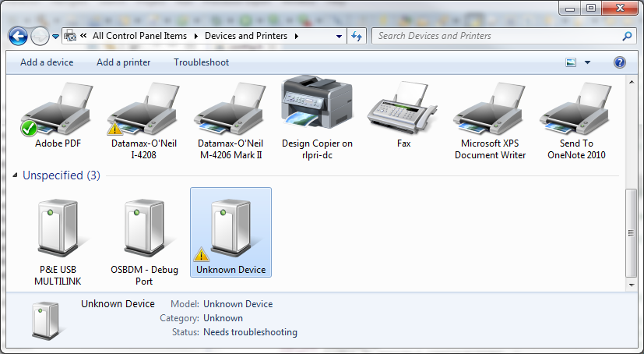Close the Devices and Printers window
Viewport: 644px width, 354px height.
click(x=620, y=8)
